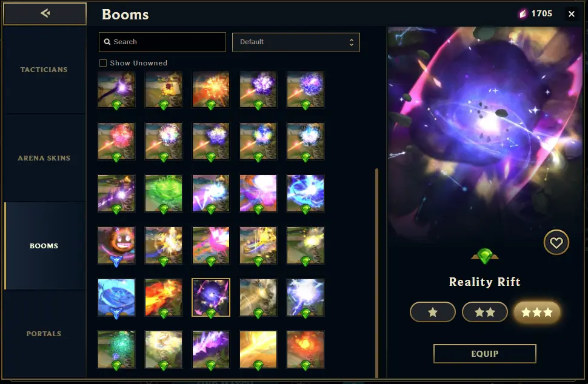The image size is (588, 384).
Task: Go to the Portals tab
Action: click(x=44, y=334)
